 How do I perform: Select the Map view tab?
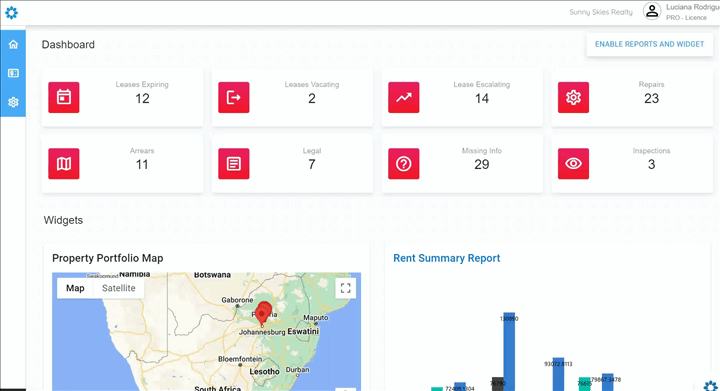(x=75, y=288)
